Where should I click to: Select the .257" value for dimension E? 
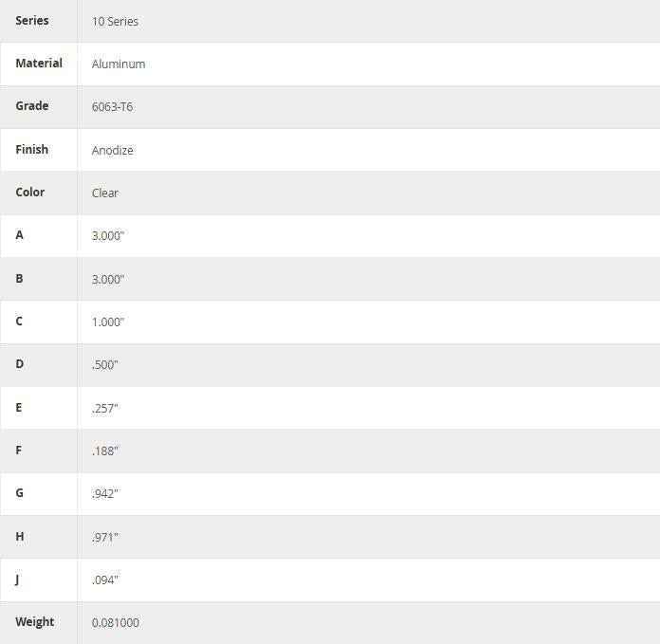[105, 408]
